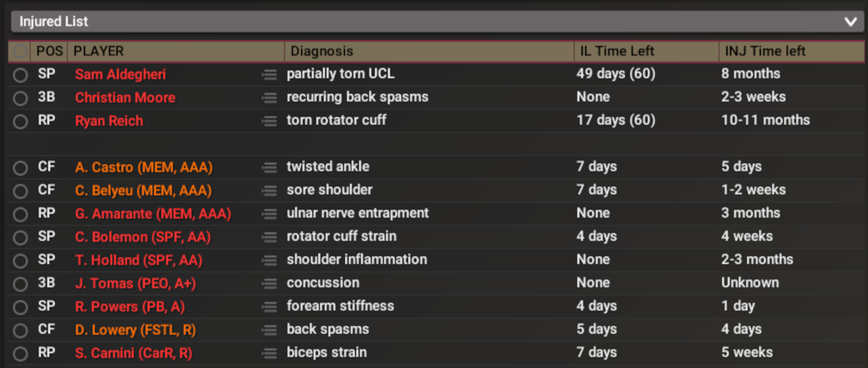This screenshot has height=368, width=868.
Task: Sort by Diagnosis column header
Action: (x=322, y=51)
